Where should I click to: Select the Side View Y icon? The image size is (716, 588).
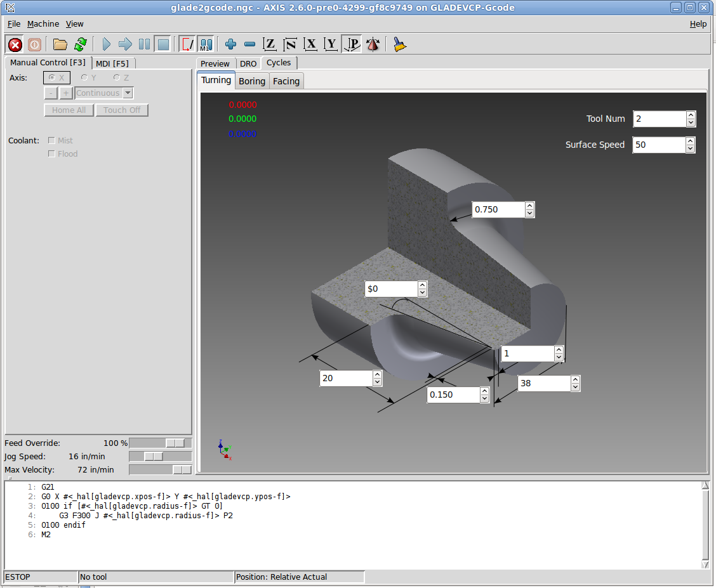[x=331, y=44]
